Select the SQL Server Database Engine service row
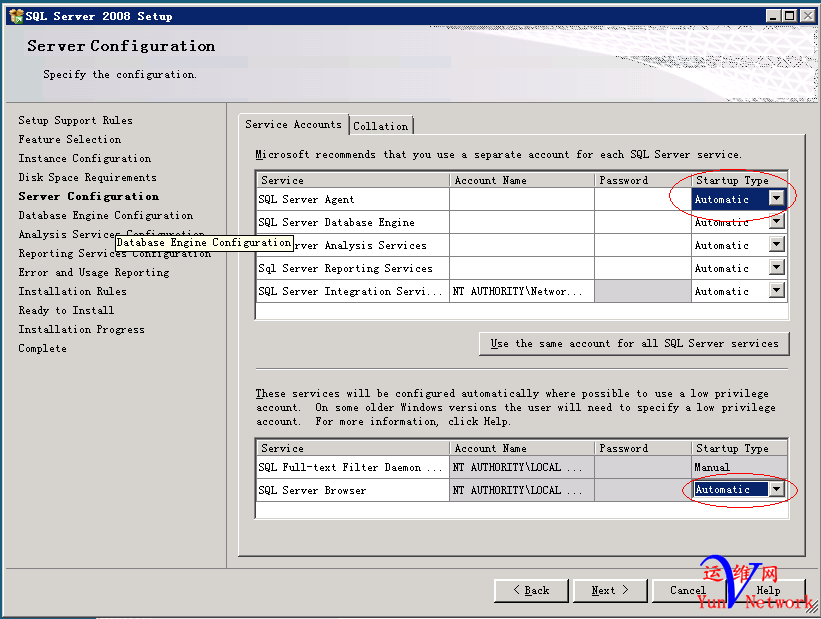This screenshot has height=619, width=821. click(x=352, y=222)
